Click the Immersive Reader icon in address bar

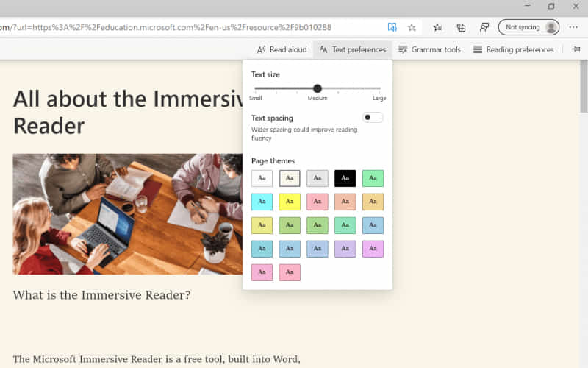392,27
